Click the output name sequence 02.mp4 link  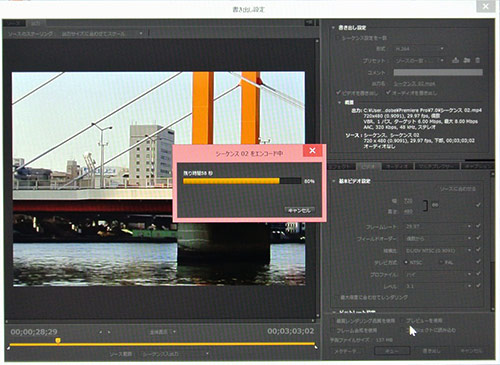(x=414, y=84)
